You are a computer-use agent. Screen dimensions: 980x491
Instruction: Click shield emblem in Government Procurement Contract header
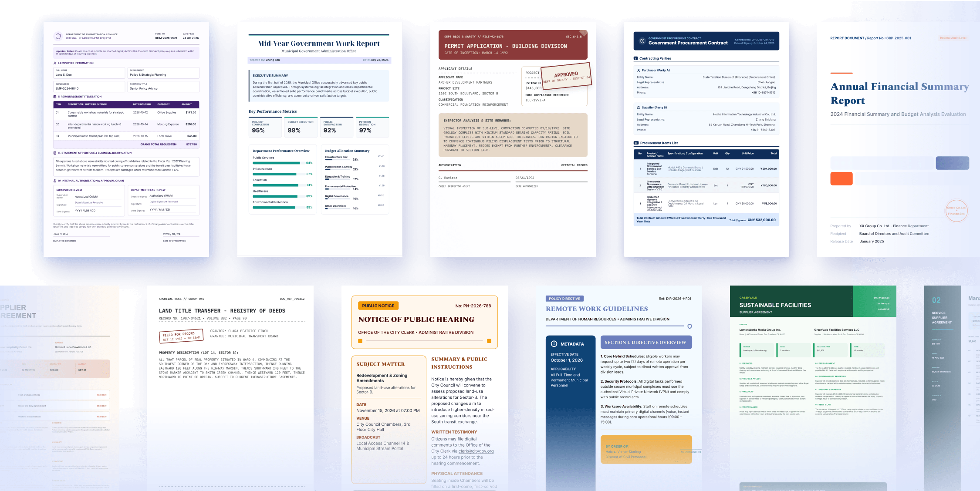click(x=642, y=41)
